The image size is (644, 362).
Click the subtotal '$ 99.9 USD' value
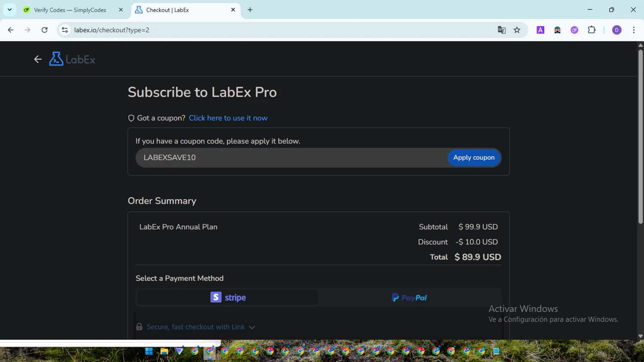coord(478,227)
